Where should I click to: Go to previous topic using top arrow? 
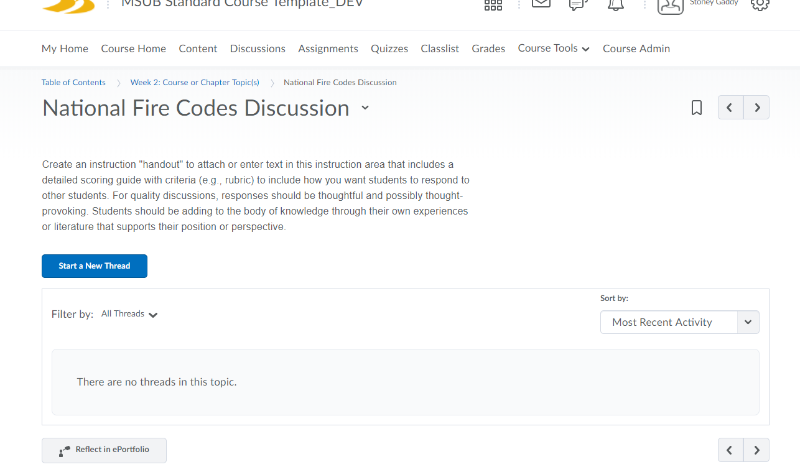tap(731, 108)
